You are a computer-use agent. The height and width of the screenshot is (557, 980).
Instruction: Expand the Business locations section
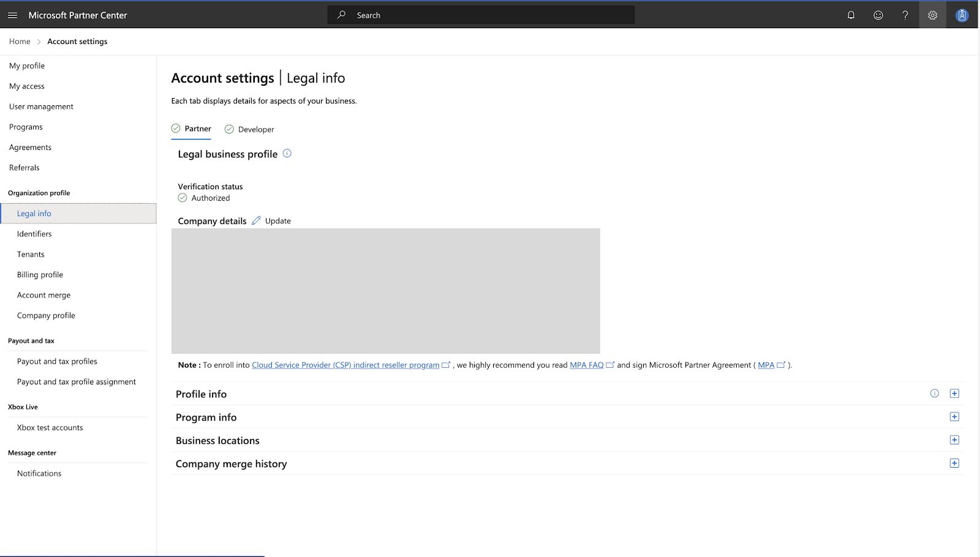tap(954, 440)
